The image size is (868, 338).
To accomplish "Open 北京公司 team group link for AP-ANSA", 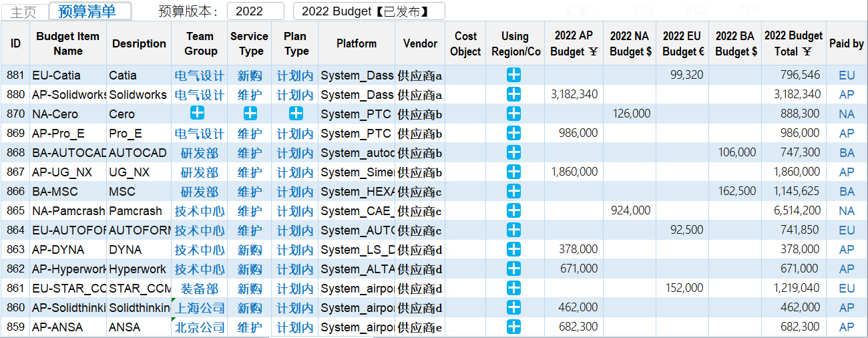I will click(200, 327).
